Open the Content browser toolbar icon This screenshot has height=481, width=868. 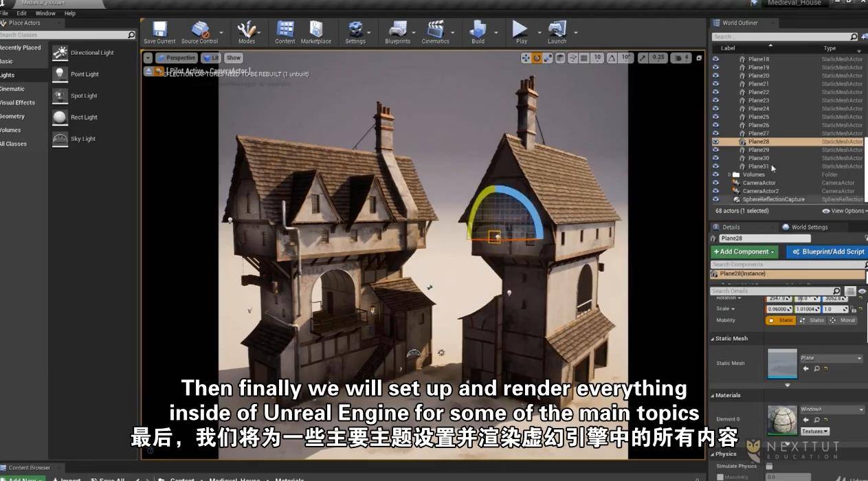pos(285,32)
